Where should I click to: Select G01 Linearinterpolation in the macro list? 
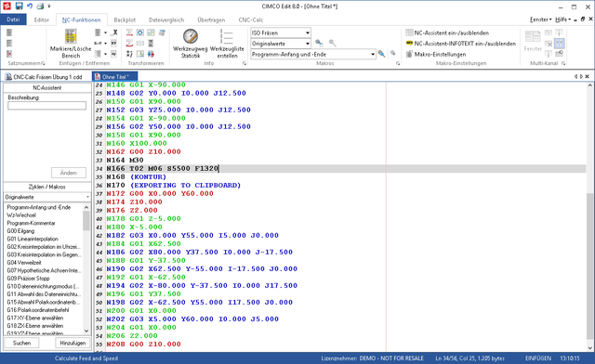[x=33, y=239]
